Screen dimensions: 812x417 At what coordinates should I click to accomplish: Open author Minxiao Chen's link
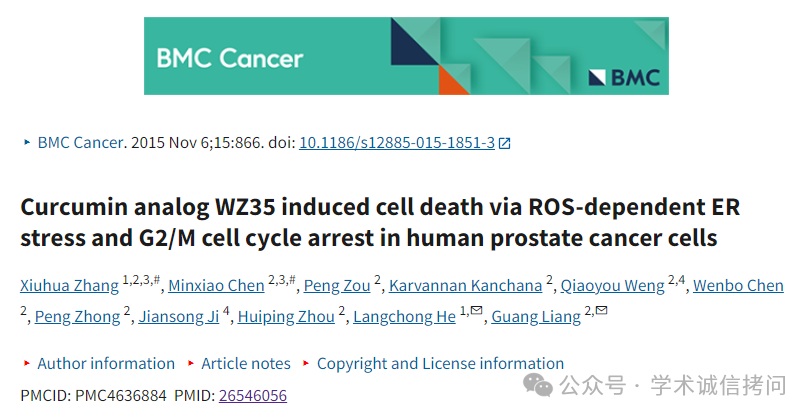tap(216, 285)
